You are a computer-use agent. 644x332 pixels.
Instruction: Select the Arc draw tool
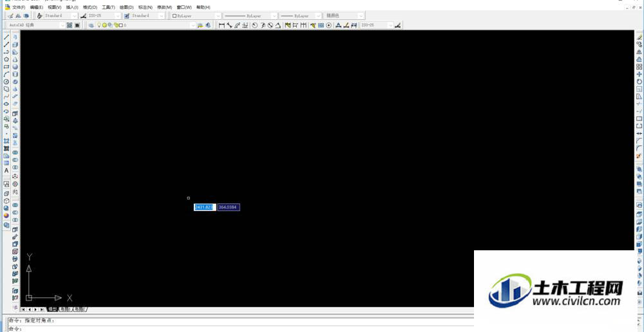coord(6,74)
